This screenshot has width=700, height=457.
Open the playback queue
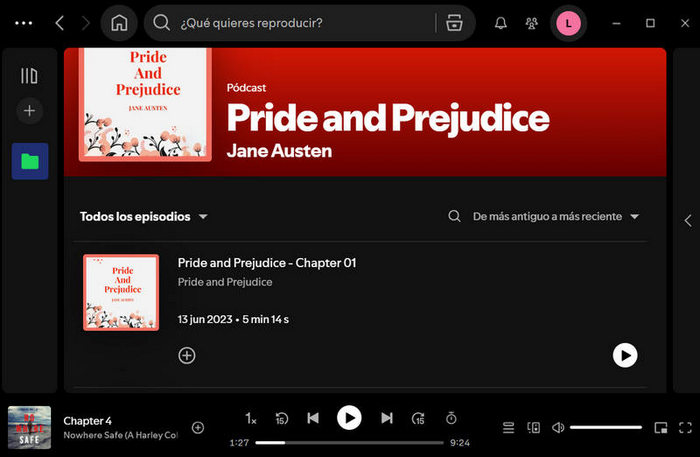pyautogui.click(x=508, y=428)
